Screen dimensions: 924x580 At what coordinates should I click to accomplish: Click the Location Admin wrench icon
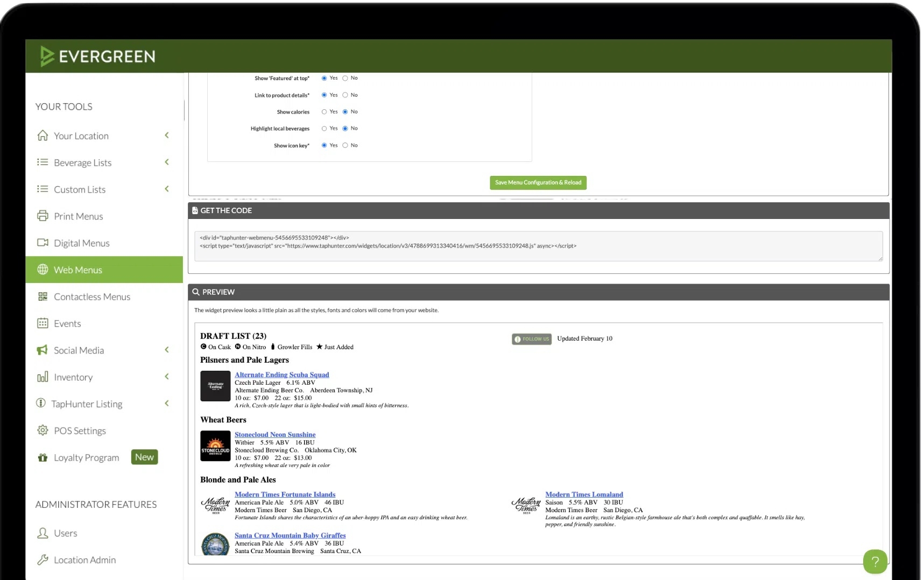pyautogui.click(x=43, y=560)
